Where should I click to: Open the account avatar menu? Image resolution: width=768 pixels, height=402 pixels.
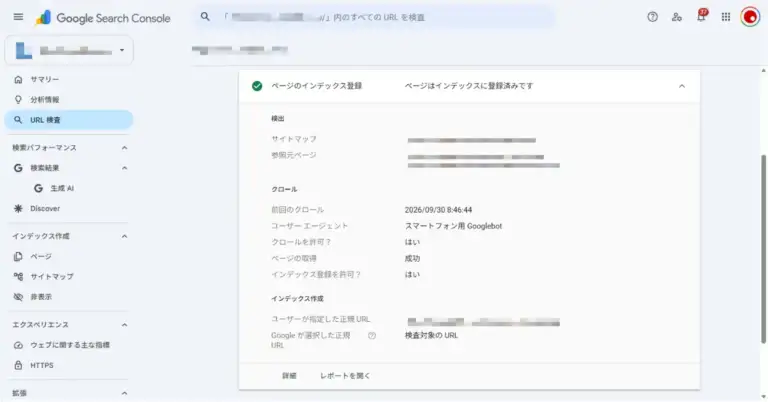pyautogui.click(x=750, y=17)
